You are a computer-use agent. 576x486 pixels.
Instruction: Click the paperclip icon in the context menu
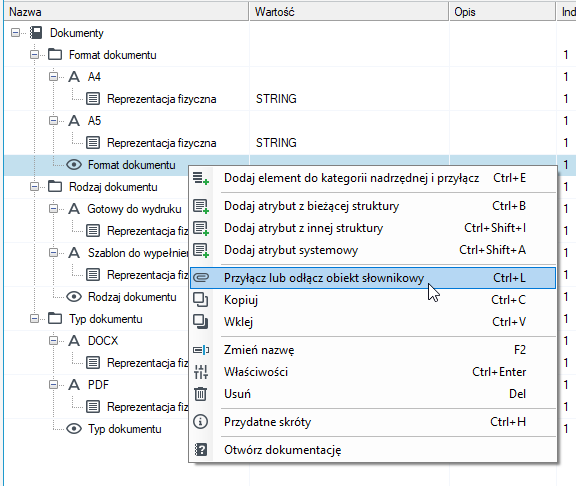pos(201,278)
